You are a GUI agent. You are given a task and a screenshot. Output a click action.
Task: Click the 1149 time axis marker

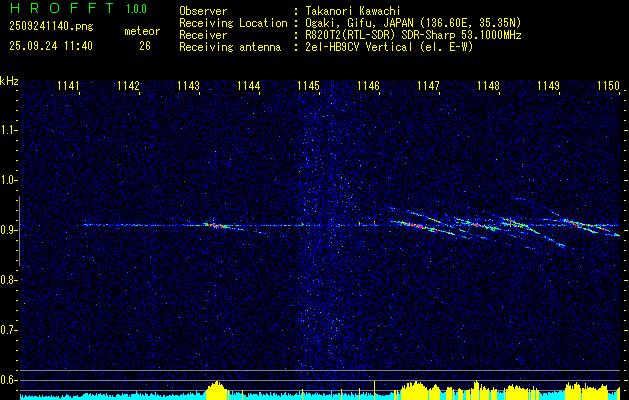pyautogui.click(x=548, y=86)
